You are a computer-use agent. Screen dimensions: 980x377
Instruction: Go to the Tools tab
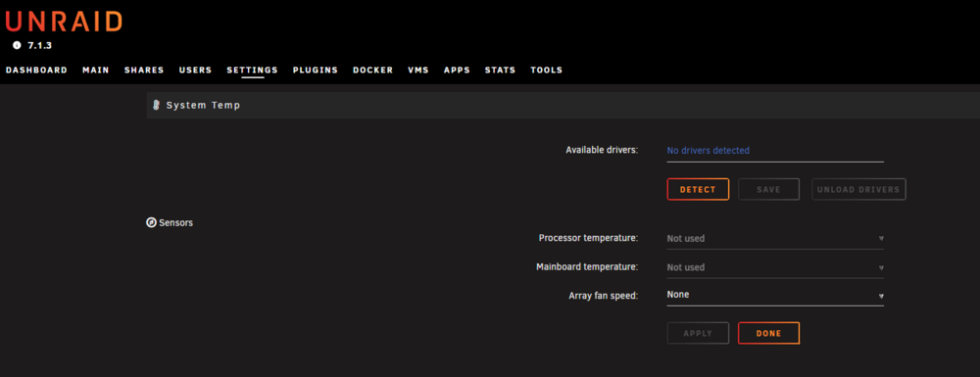pyautogui.click(x=546, y=70)
